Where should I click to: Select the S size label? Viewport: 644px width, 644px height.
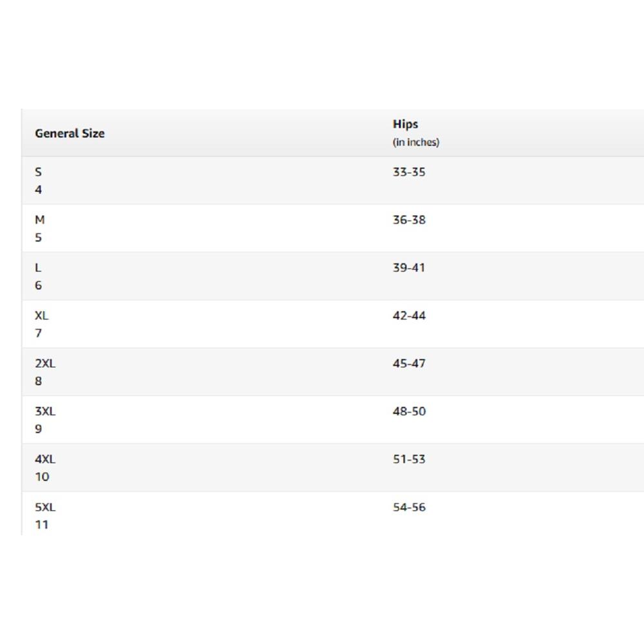pos(38,172)
